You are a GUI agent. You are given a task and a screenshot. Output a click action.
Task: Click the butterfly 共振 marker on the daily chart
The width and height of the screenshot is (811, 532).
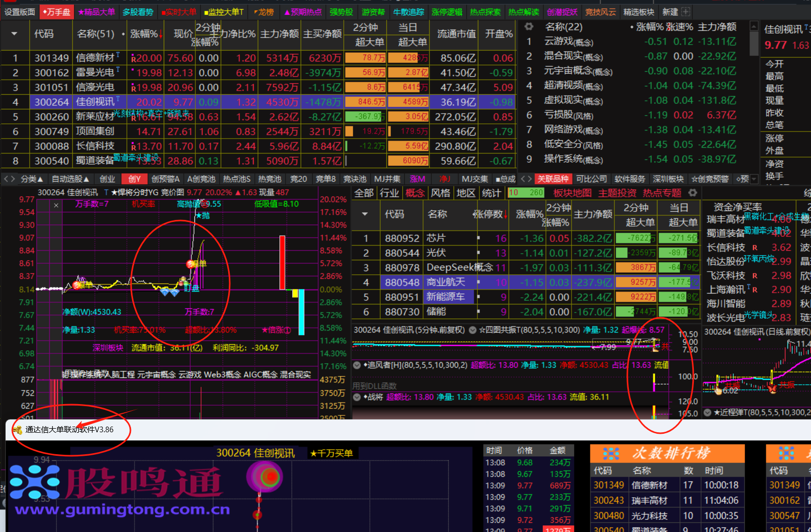[772, 388]
